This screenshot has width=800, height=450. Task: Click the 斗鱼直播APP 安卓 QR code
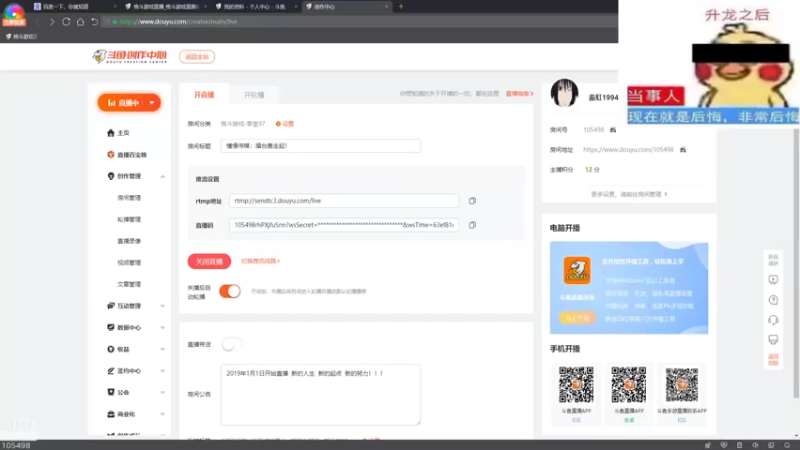629,385
